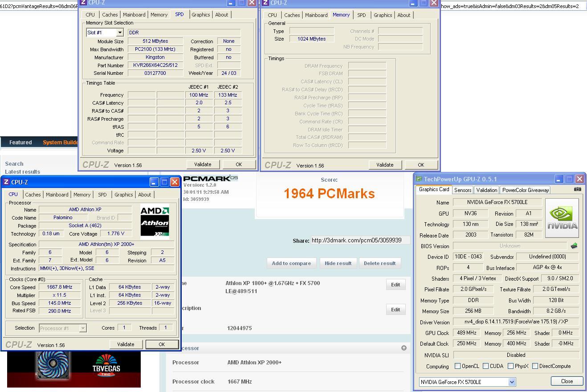587x392 pixels.
Task: Open Graphics tab in the CPU-Z Memory Slot Selection window
Action: point(201,15)
